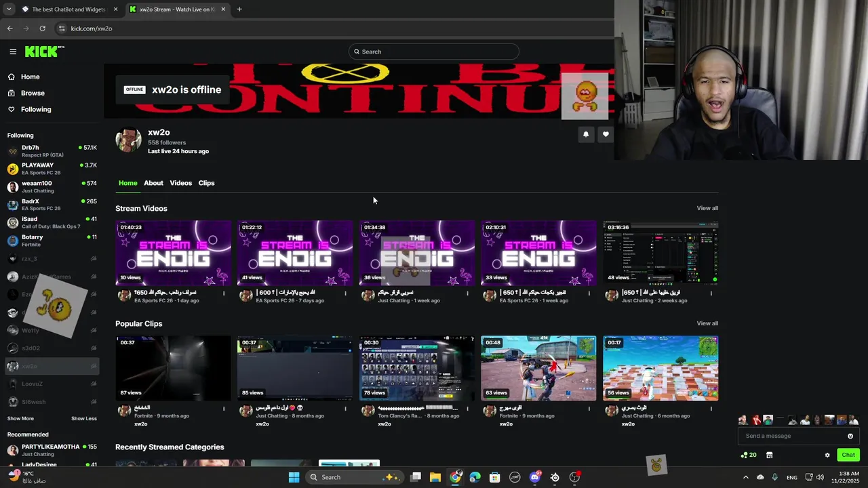
Task: Select the channel Home tab
Action: pyautogui.click(x=127, y=183)
